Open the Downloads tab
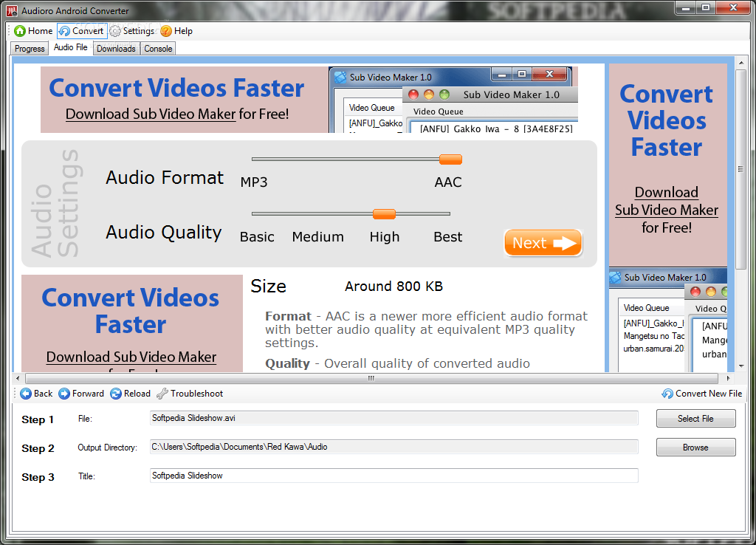756x545 pixels. click(116, 49)
